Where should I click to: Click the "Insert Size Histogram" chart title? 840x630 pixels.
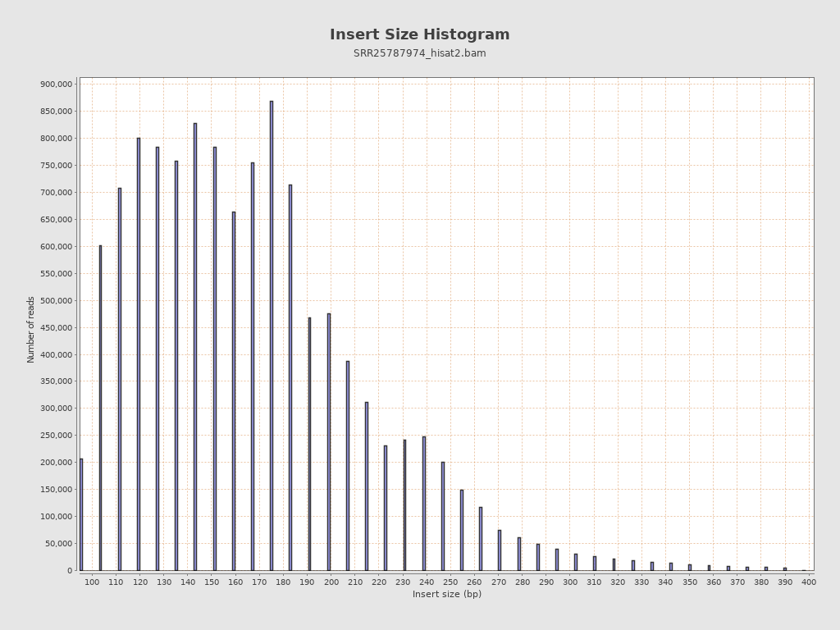[x=419, y=34]
